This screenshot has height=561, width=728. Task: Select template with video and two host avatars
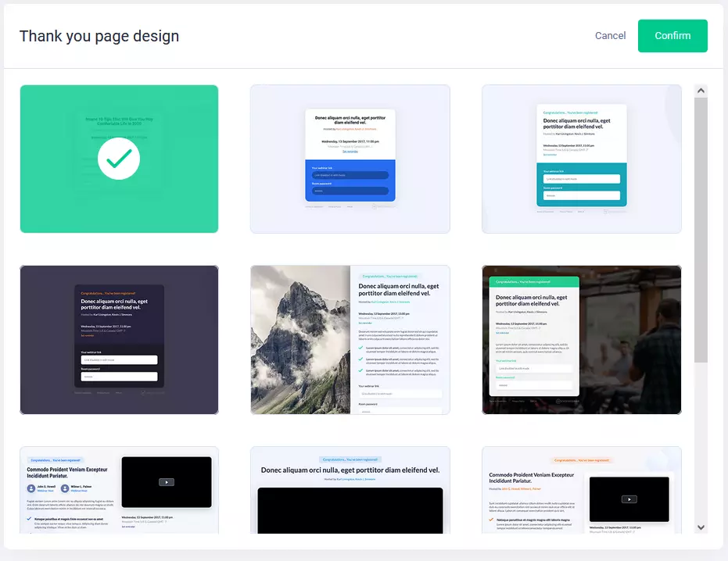[x=119, y=490]
